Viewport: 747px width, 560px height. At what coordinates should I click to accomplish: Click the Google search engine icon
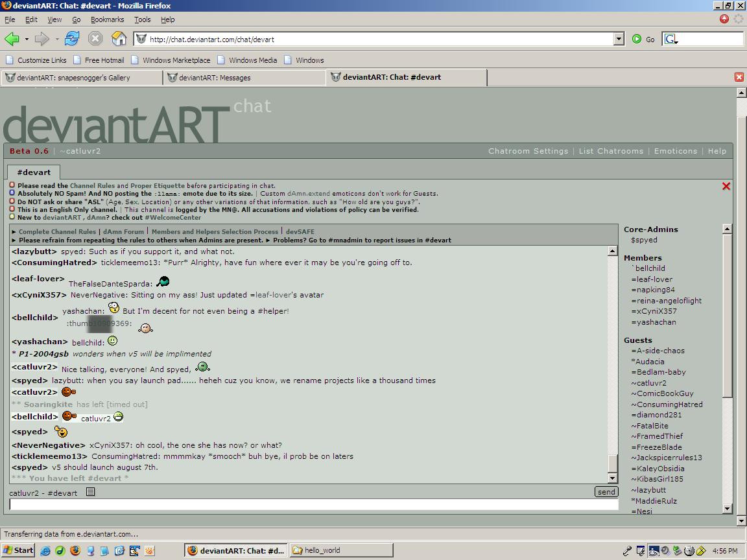[670, 39]
